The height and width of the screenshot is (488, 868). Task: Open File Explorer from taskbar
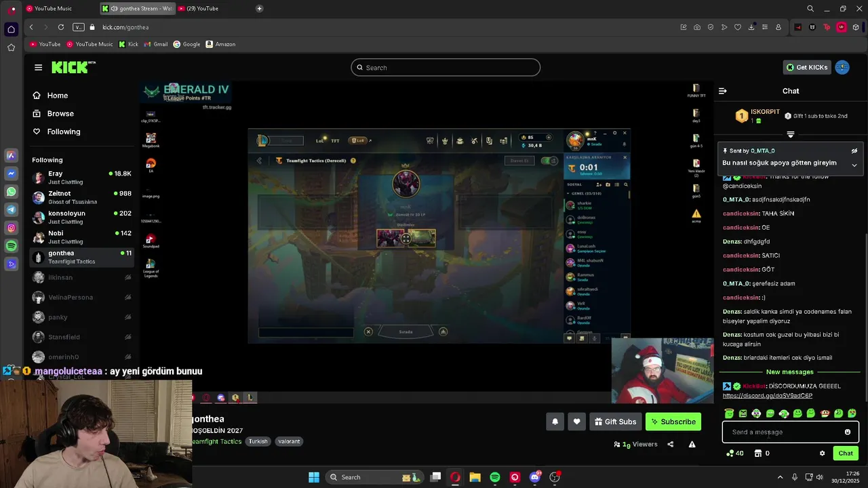[475, 477]
